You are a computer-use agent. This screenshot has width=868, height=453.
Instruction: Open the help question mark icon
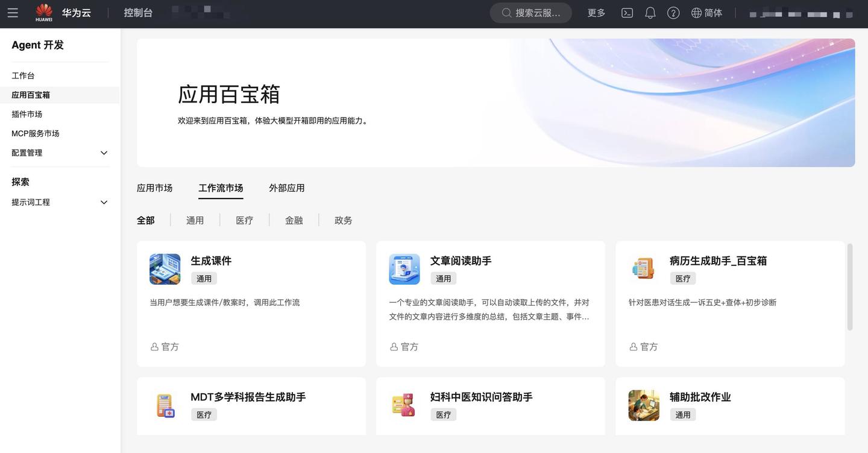(673, 13)
